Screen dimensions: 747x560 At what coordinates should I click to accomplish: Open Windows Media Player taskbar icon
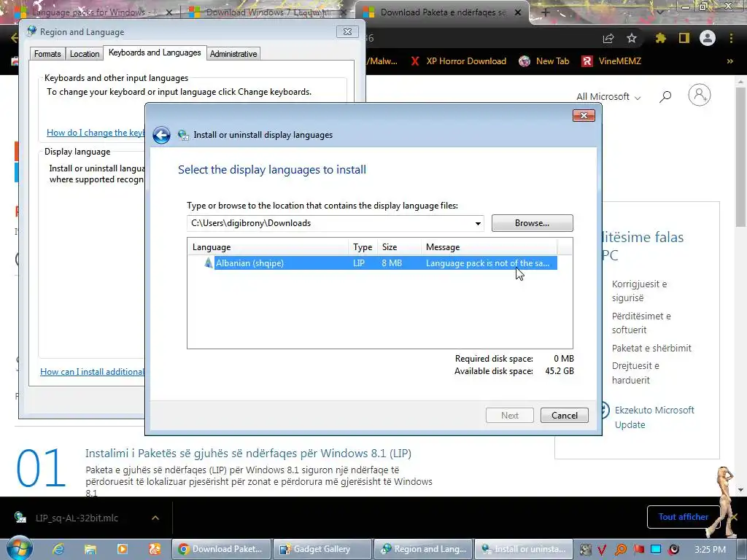(122, 549)
